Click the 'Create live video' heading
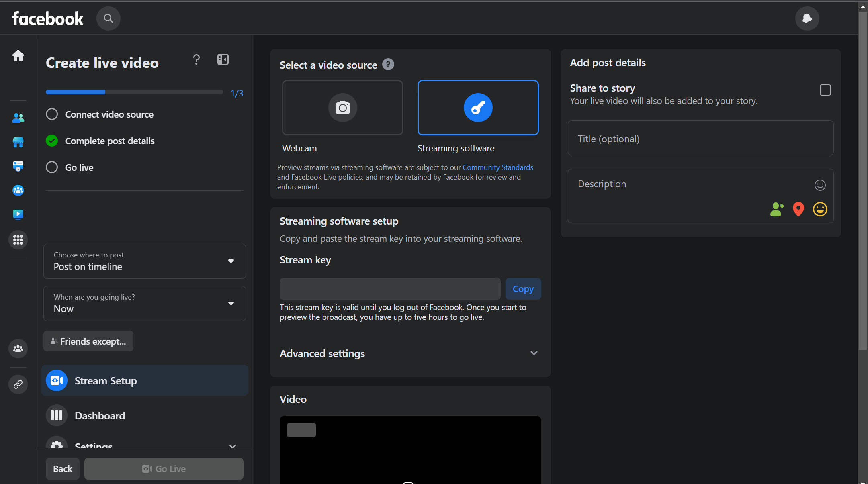This screenshot has width=868, height=484. [102, 63]
